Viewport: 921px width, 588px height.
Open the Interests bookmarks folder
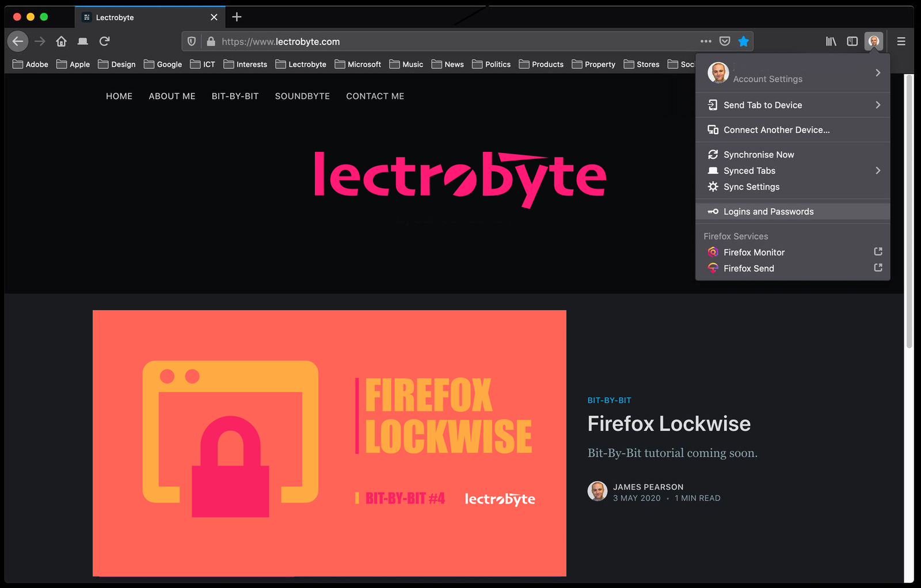point(245,64)
